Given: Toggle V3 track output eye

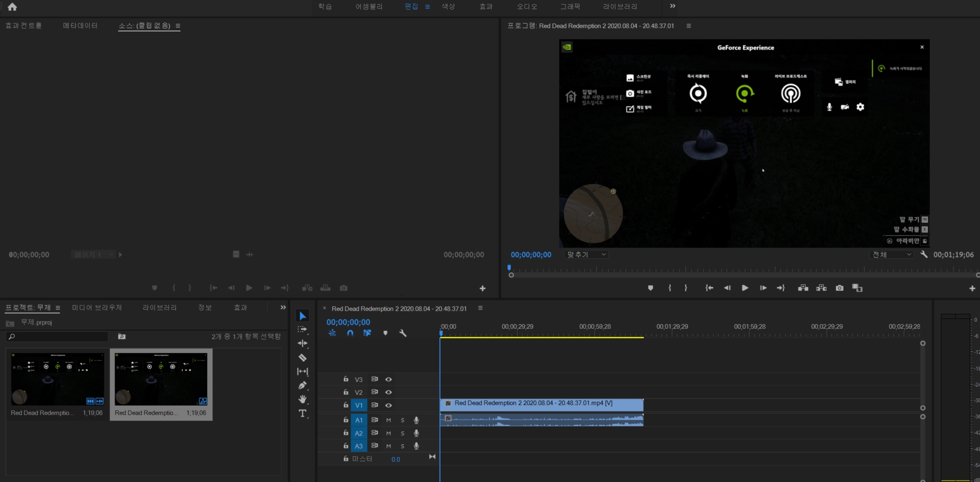Looking at the screenshot, I should (388, 379).
